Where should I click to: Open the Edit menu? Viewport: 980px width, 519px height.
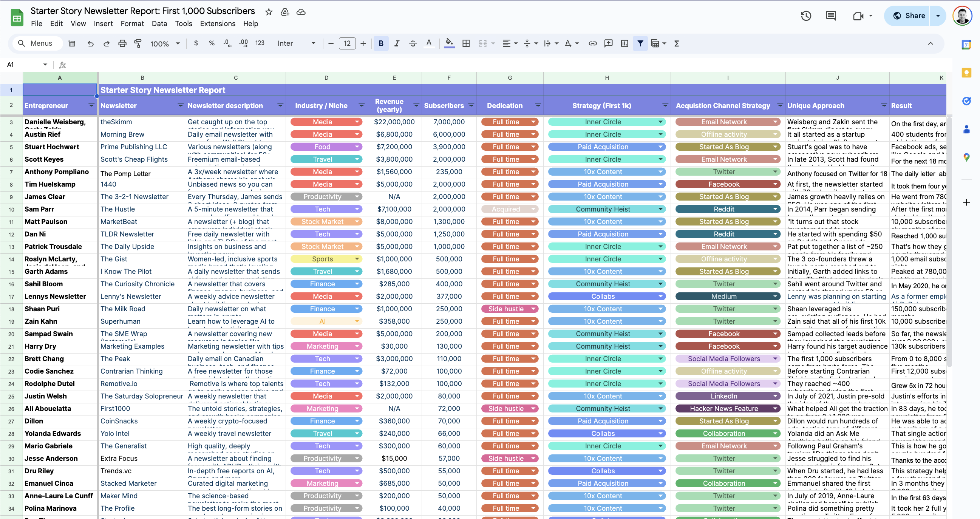56,23
